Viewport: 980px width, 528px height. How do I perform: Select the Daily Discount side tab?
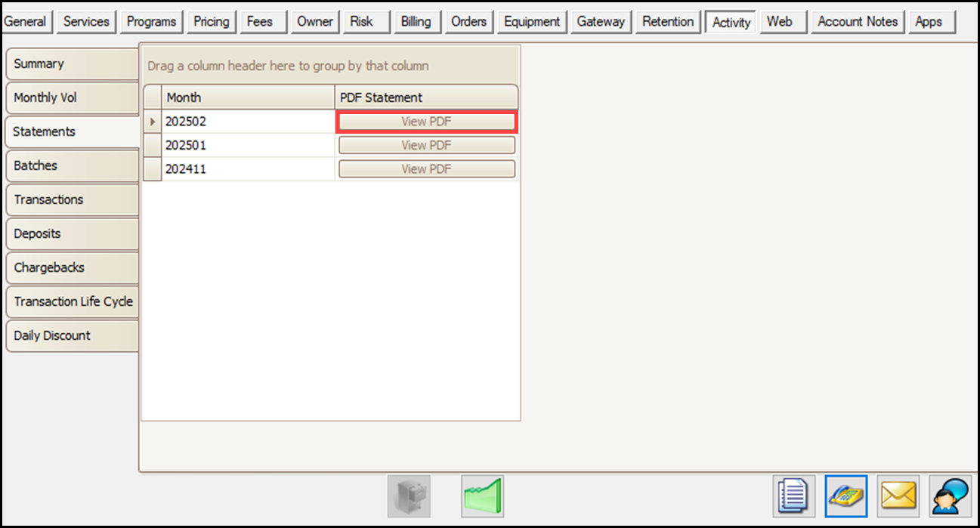coord(72,336)
